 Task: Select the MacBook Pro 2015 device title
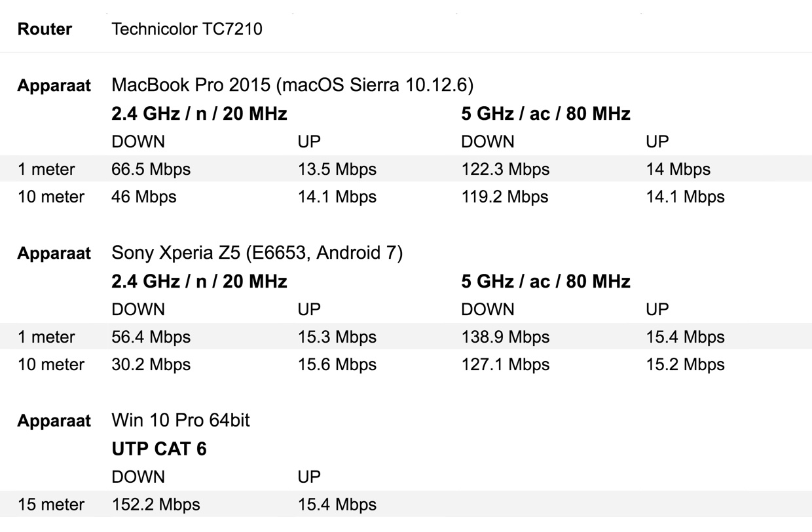[x=292, y=86]
